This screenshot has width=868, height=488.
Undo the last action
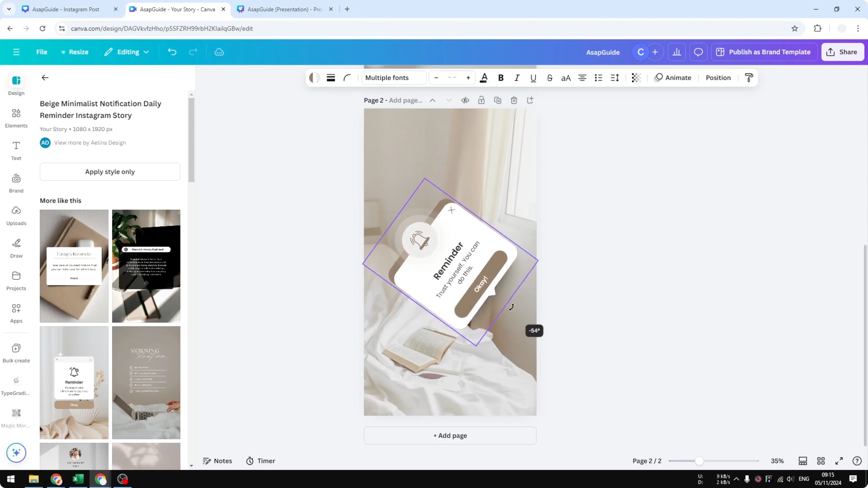pyautogui.click(x=172, y=52)
